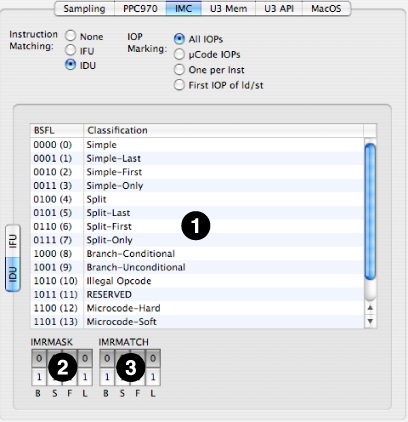Viewport: 408px width, 422px height.
Task: Pick the Split-First row
Action: (x=197, y=226)
